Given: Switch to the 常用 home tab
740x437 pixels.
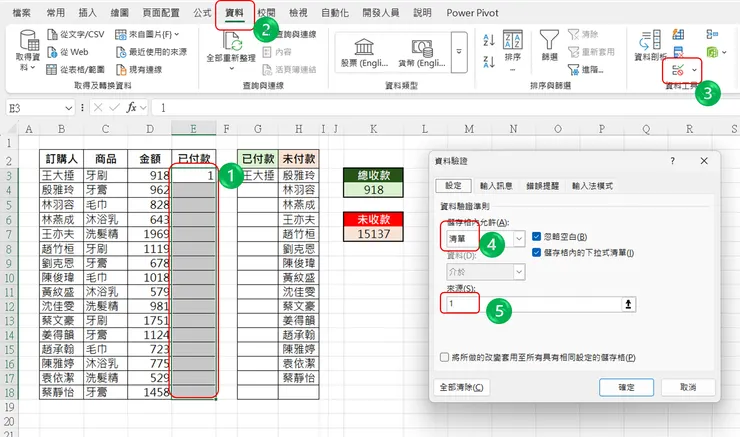Looking at the screenshot, I should coord(56,13).
